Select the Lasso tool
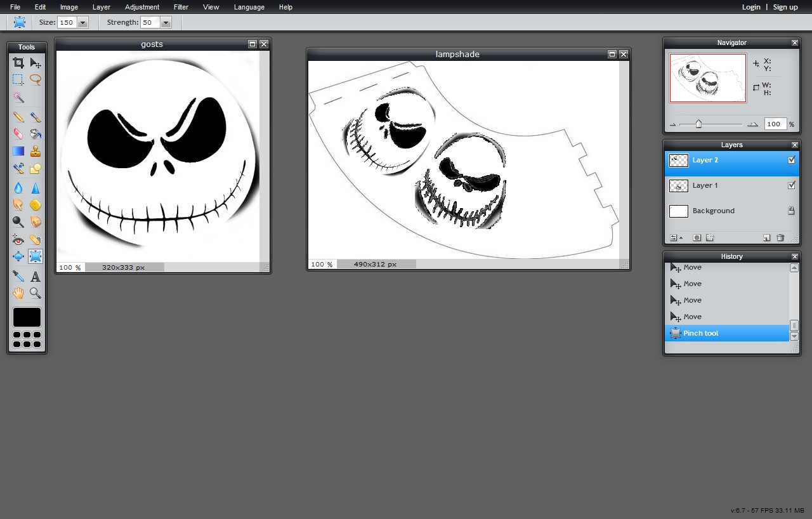812x519 pixels. (36, 80)
